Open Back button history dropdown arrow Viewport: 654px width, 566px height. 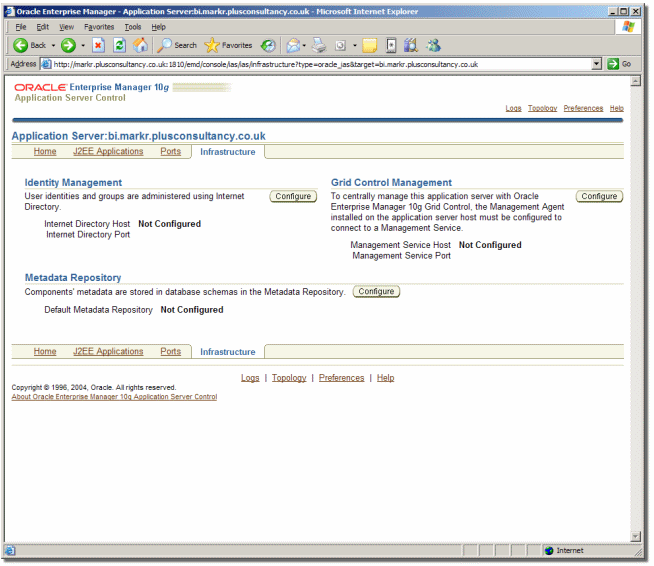click(53, 45)
